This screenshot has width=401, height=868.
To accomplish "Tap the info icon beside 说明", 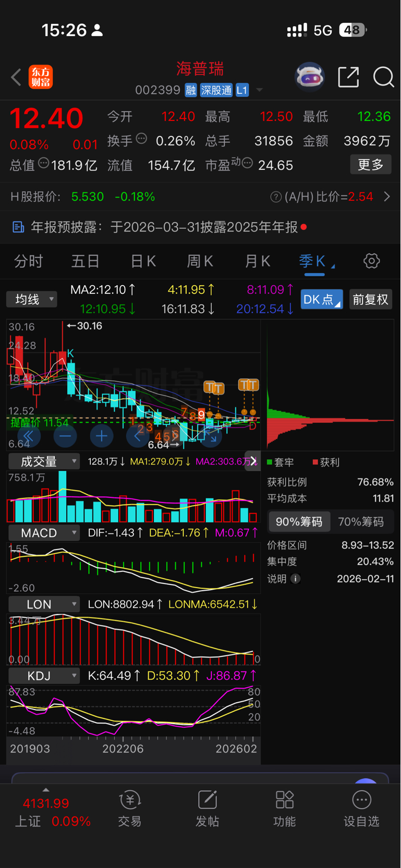I will (296, 579).
